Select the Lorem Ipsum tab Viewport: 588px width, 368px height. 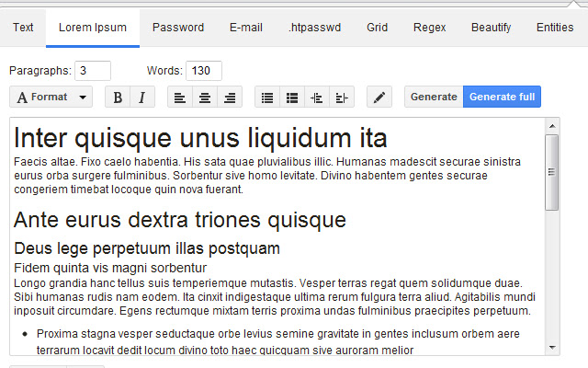coord(93,28)
